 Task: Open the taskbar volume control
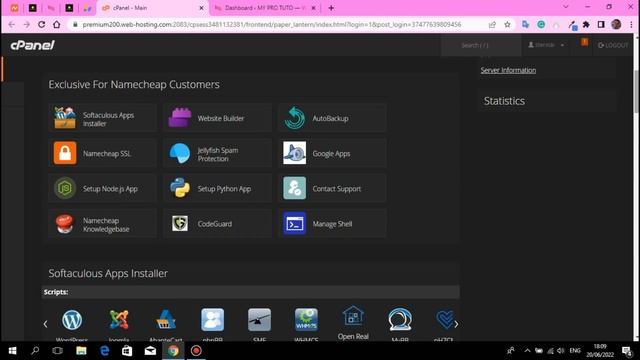point(561,351)
